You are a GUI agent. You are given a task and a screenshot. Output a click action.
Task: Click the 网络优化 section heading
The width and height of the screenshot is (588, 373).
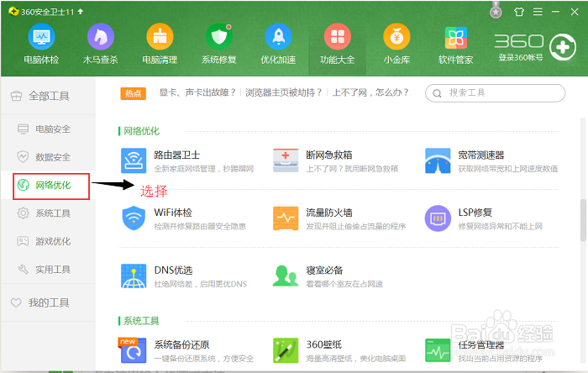click(141, 131)
